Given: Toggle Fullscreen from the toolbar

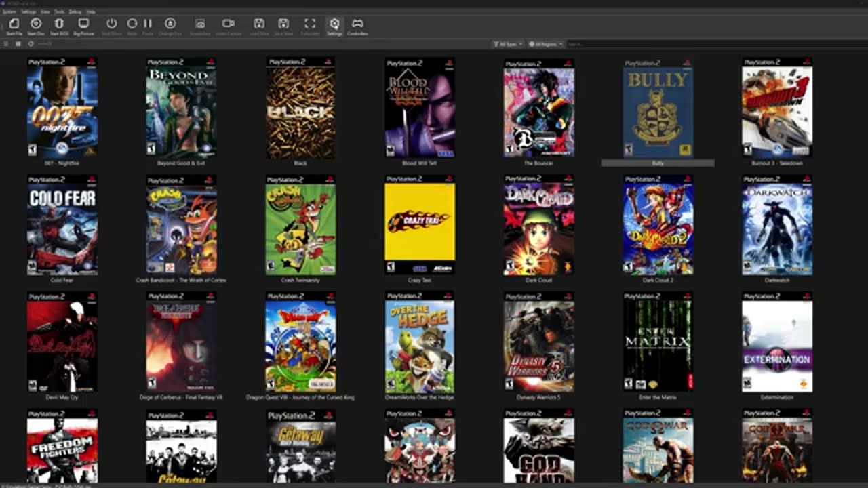Looking at the screenshot, I should [x=310, y=24].
